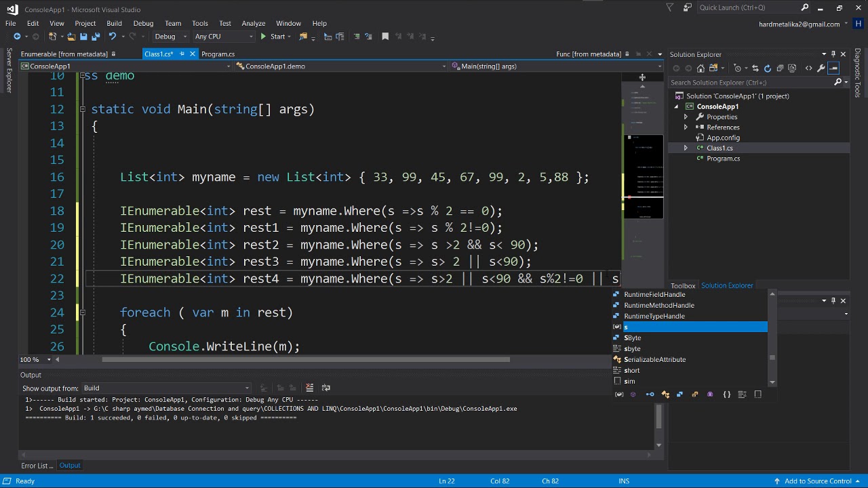Click Add to Source Control button
The height and width of the screenshot is (488, 868).
pyautogui.click(x=818, y=481)
